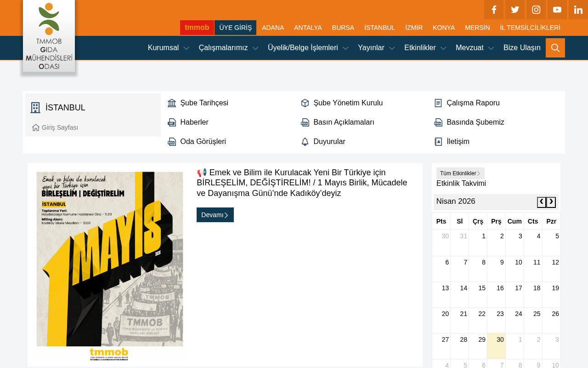The height and width of the screenshot is (368, 588).
Task: Select the KONYA branch link
Action: point(444,28)
